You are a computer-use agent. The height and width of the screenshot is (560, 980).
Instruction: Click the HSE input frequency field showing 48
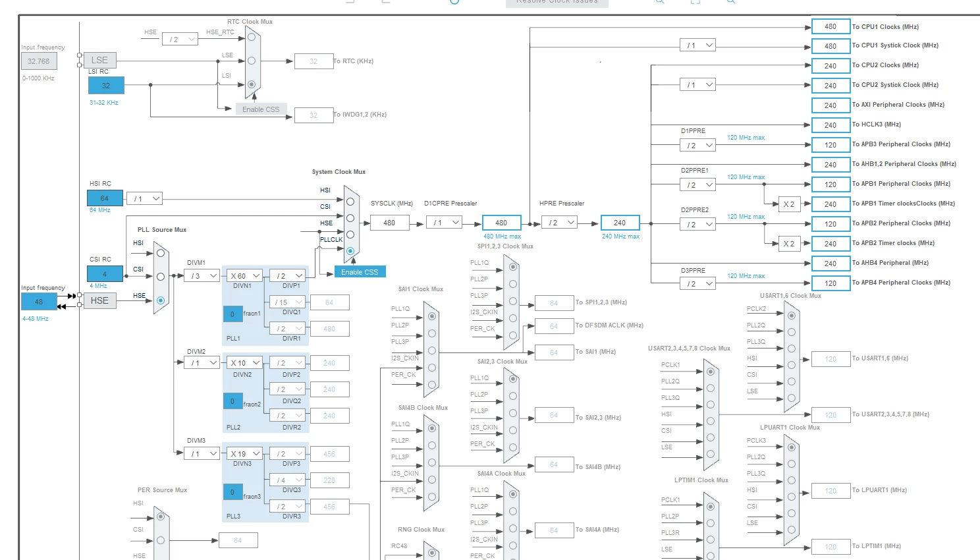click(39, 302)
